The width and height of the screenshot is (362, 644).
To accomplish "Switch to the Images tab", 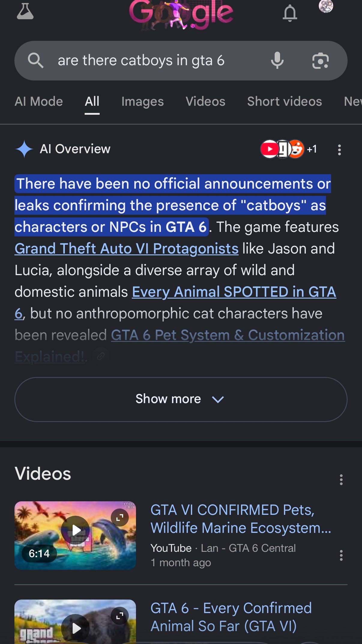I will pos(143,102).
